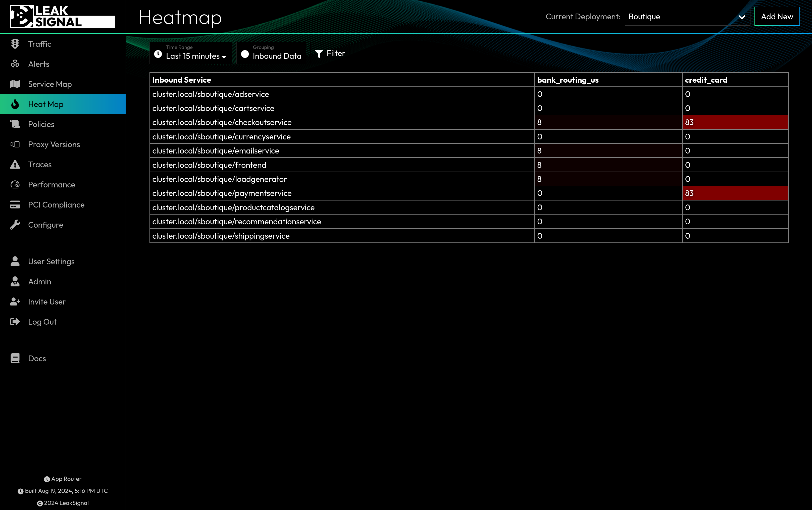
Task: Click the LeakSignal logo
Action: click(x=62, y=16)
